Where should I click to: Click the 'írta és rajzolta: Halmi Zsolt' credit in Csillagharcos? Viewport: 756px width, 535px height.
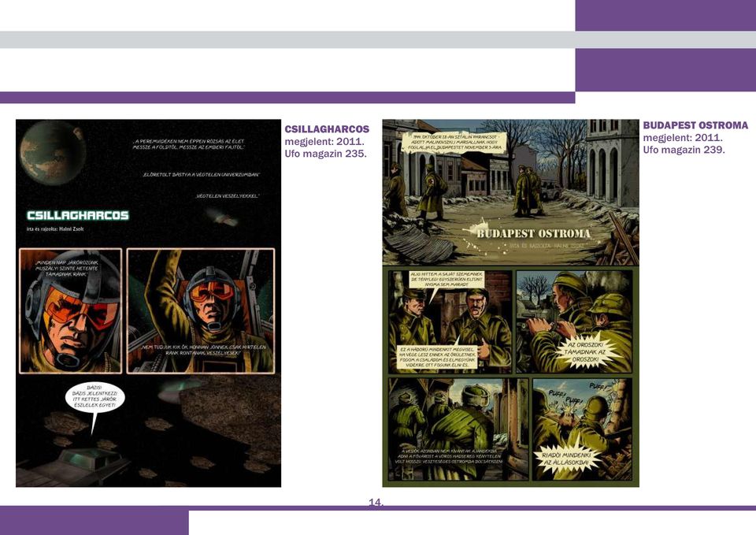55,229
